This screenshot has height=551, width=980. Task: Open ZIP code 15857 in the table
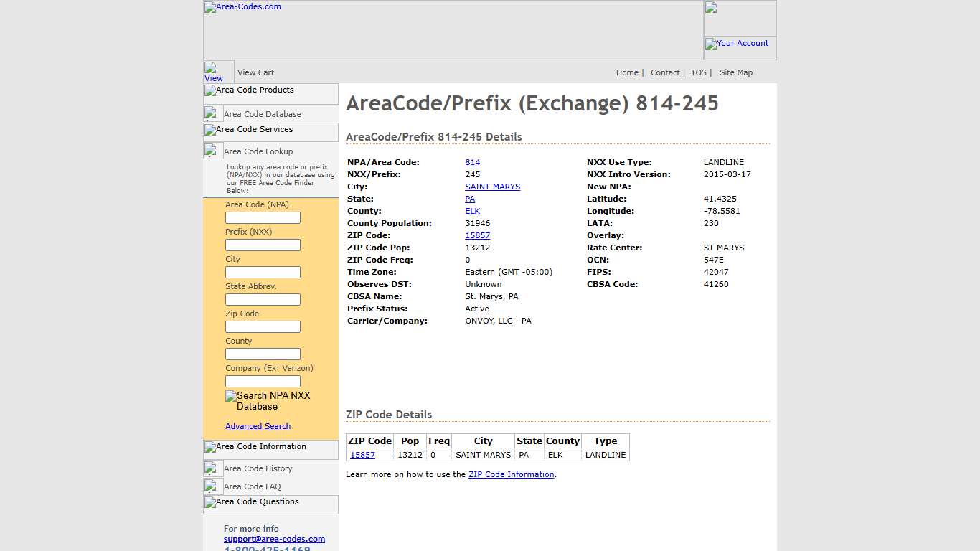click(x=362, y=455)
